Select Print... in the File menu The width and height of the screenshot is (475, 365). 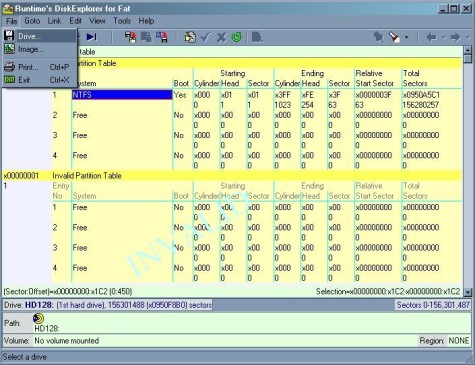[x=40, y=67]
